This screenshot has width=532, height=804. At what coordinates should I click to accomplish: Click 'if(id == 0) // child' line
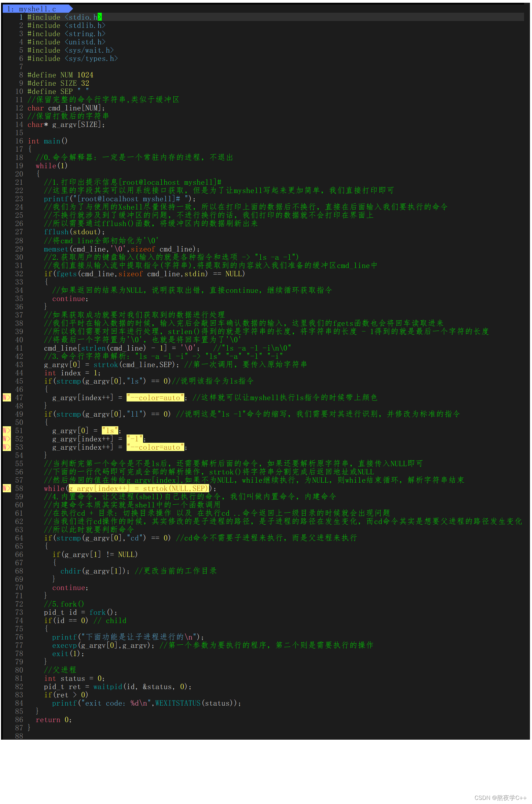(85, 621)
